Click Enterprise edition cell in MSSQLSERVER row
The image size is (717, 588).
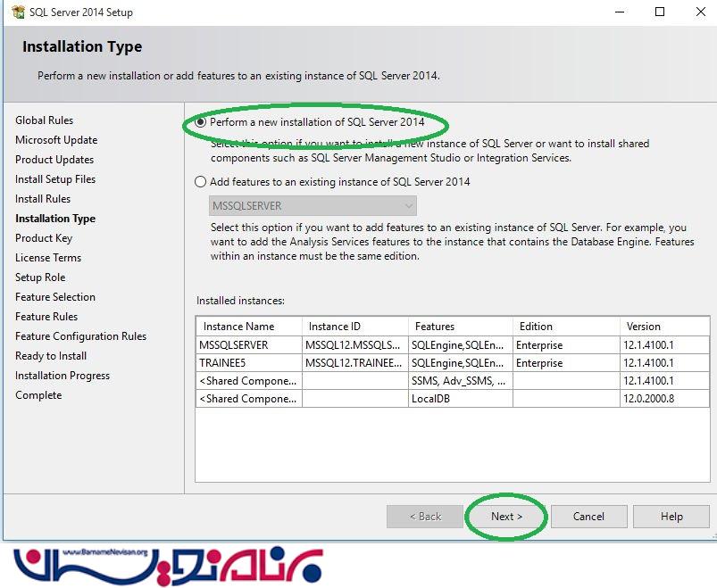567,345
